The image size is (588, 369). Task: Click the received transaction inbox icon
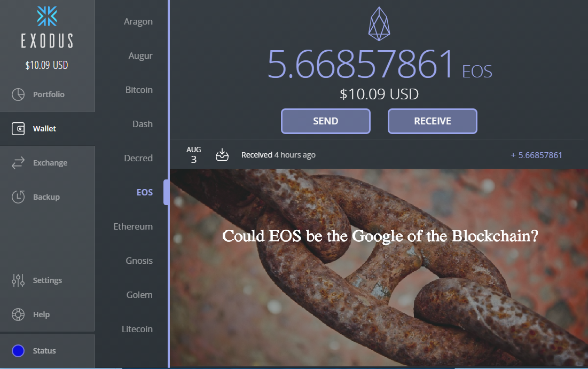(222, 154)
